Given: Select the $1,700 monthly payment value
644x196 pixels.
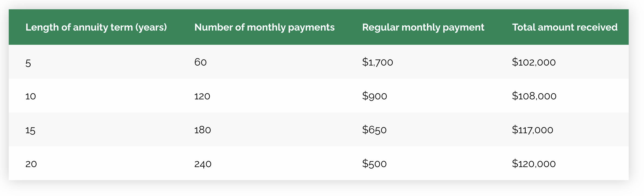Looking at the screenshot, I should click(x=377, y=62).
